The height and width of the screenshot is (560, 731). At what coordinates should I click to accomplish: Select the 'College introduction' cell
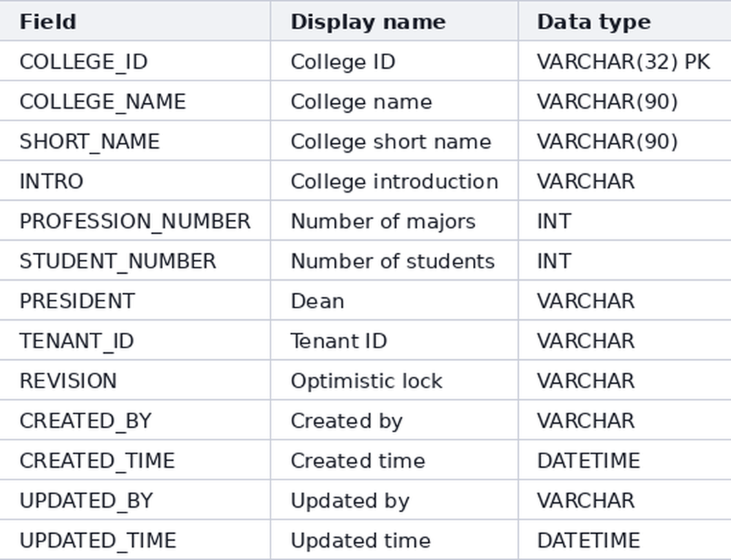394,181
